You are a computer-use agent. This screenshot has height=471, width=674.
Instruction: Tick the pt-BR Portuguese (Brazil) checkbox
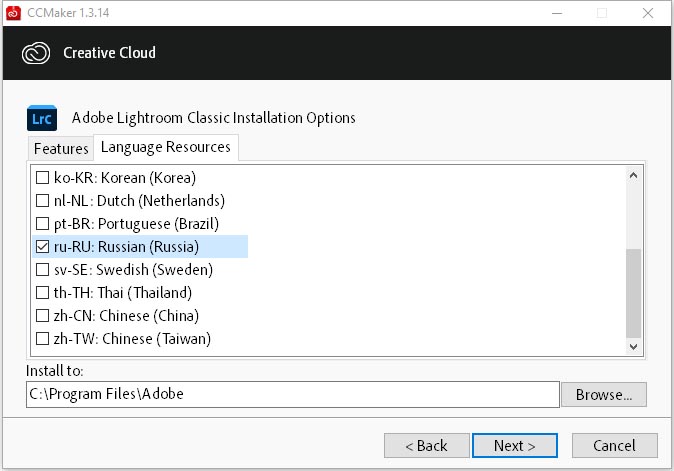click(x=42, y=223)
